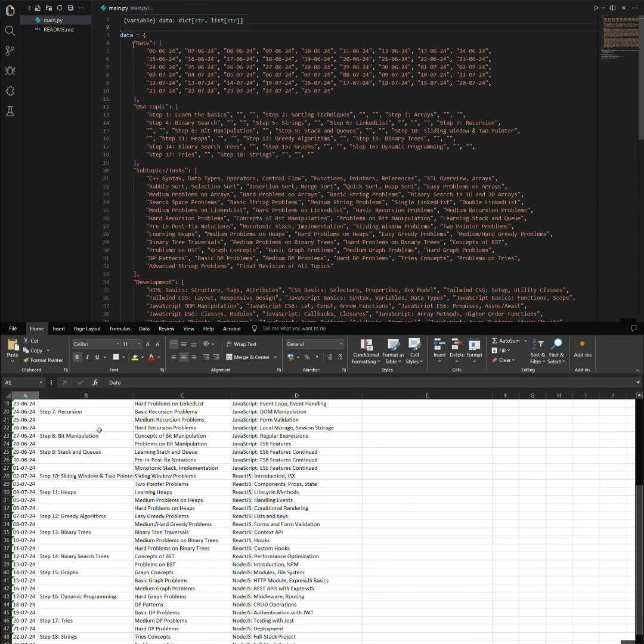
Task: Toggle Italic formatting in Excel
Action: tap(87, 357)
